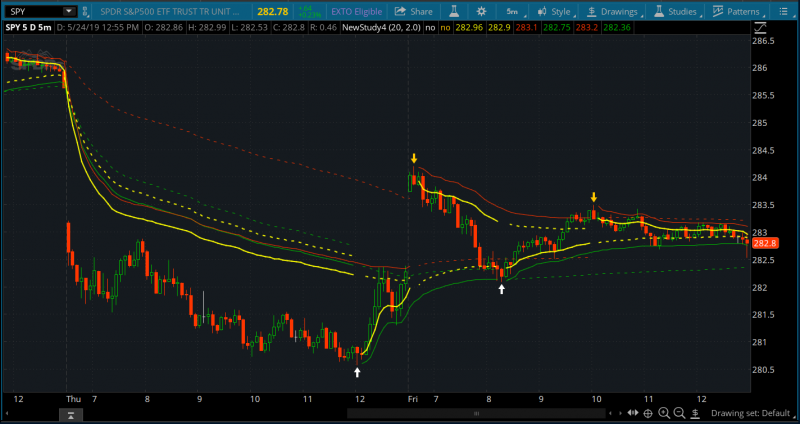Open the SPY symbol dropdown arrow
Image resolution: width=800 pixels, height=424 pixels.
click(67, 11)
